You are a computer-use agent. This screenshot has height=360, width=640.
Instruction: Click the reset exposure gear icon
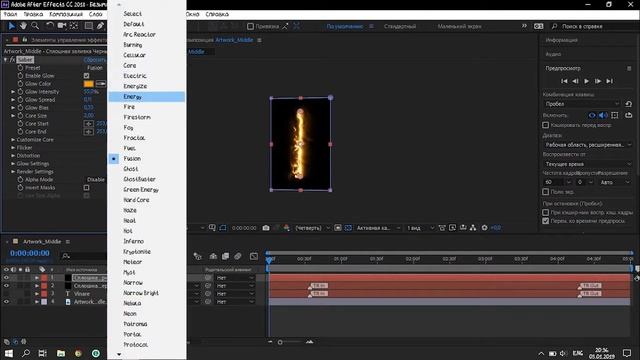(484, 228)
